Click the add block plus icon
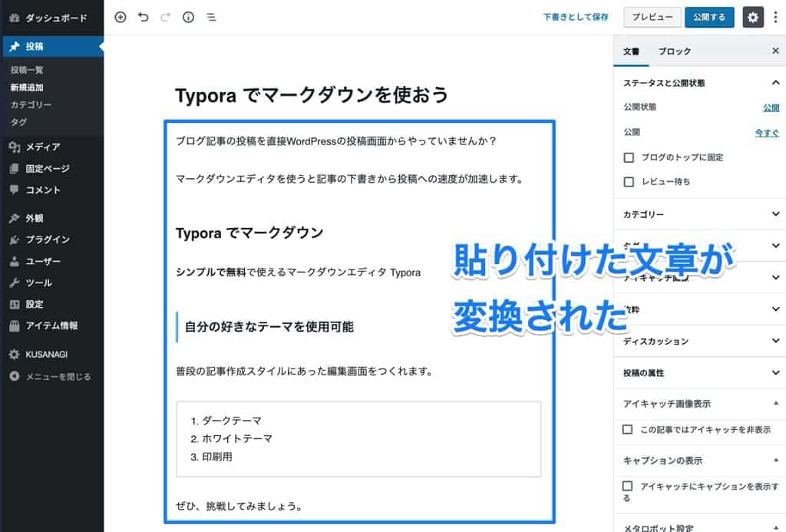This screenshot has height=532, width=786. 121,17
